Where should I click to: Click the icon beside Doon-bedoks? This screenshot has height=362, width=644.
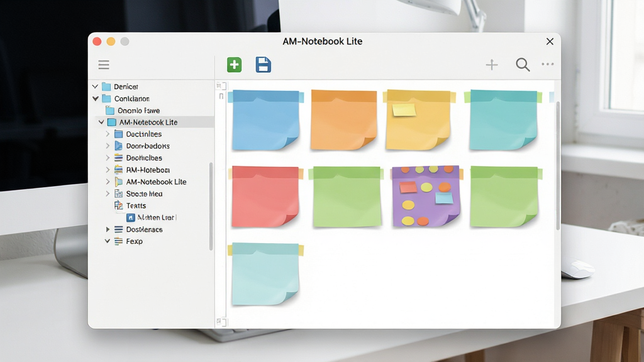point(119,146)
